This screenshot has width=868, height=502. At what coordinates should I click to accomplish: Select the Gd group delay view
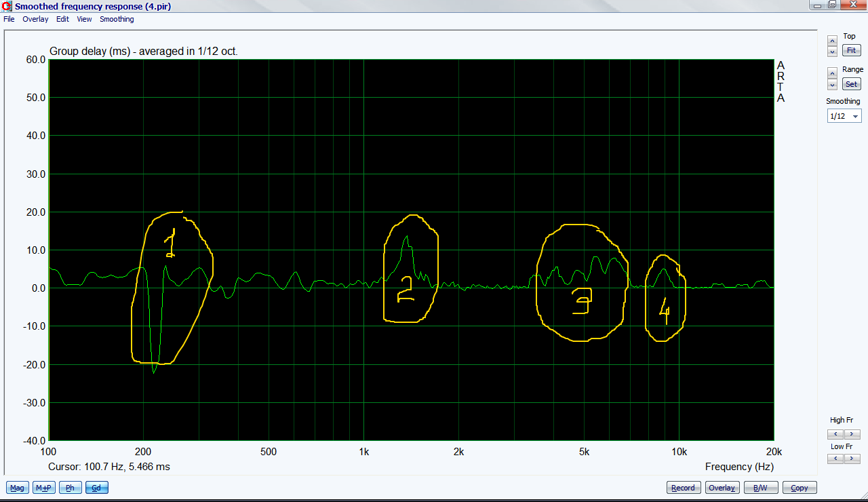96,488
